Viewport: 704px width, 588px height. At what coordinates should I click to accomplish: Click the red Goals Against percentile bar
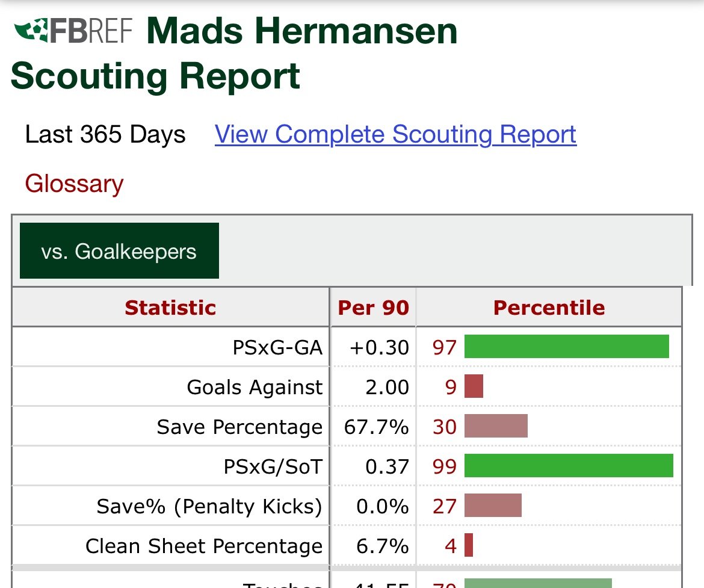[x=474, y=386]
